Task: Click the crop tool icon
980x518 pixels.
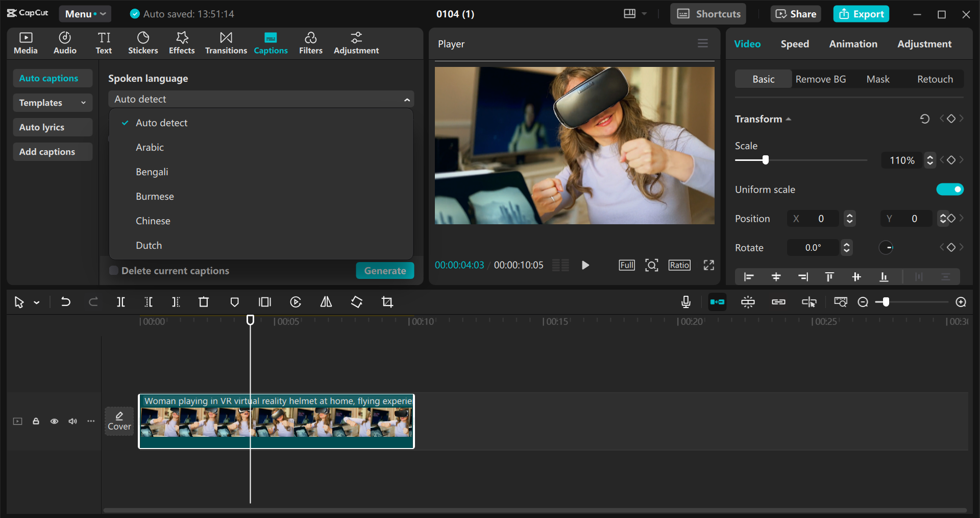Action: pos(387,302)
